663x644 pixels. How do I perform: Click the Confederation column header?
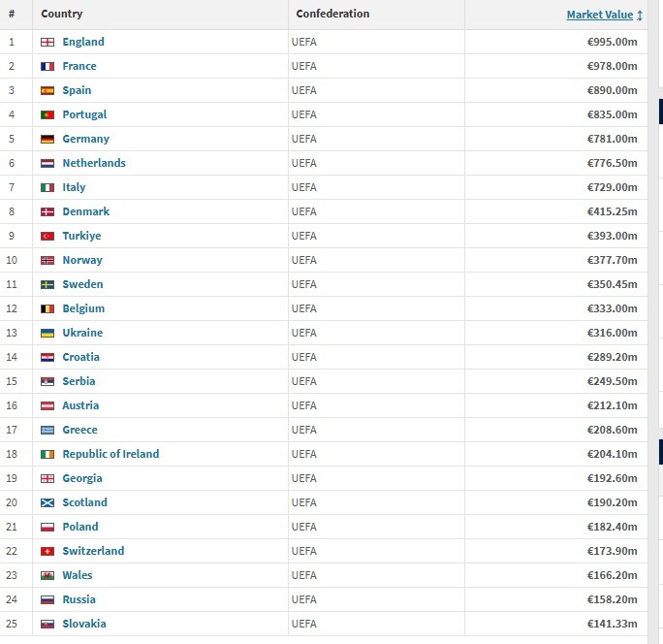[x=332, y=15]
